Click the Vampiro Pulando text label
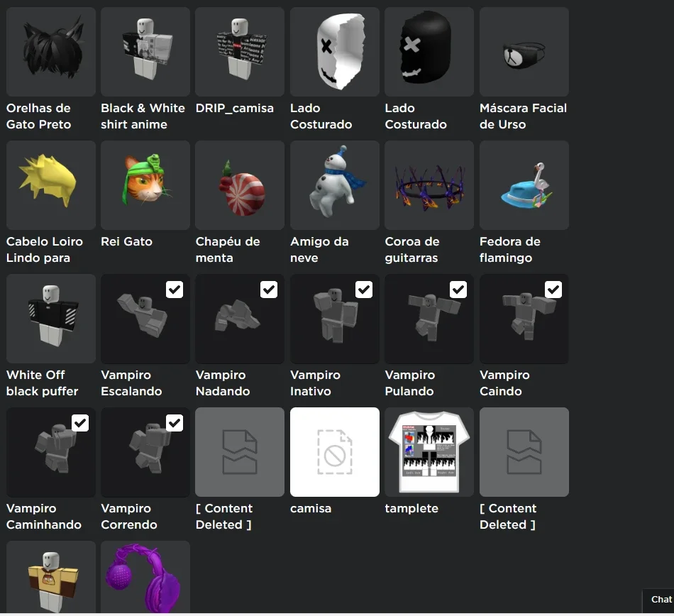 tap(409, 383)
